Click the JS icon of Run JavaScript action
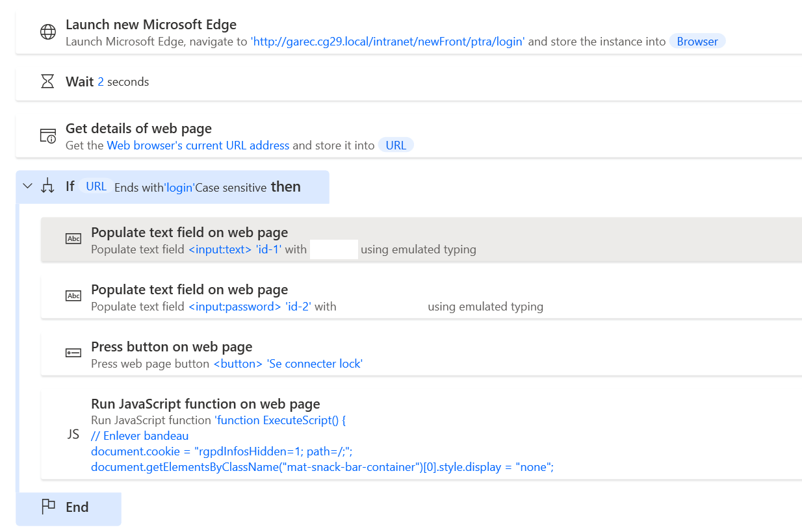The height and width of the screenshot is (532, 802). pyautogui.click(x=73, y=434)
